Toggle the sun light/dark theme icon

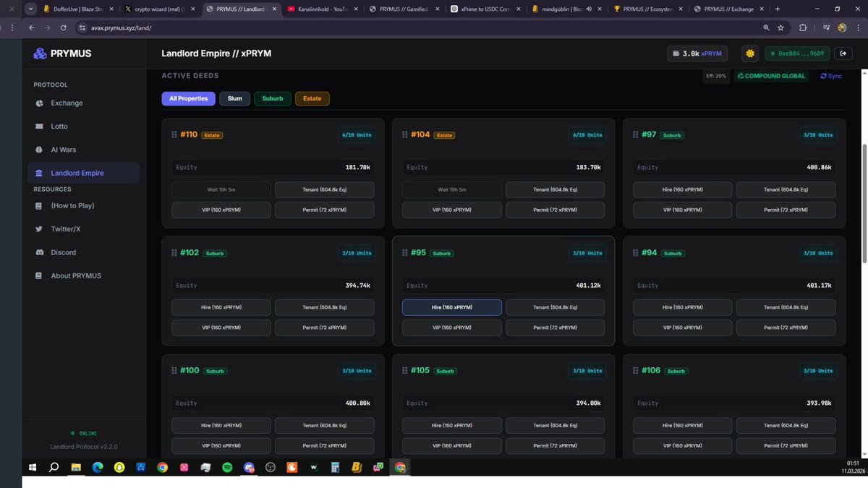(x=750, y=53)
